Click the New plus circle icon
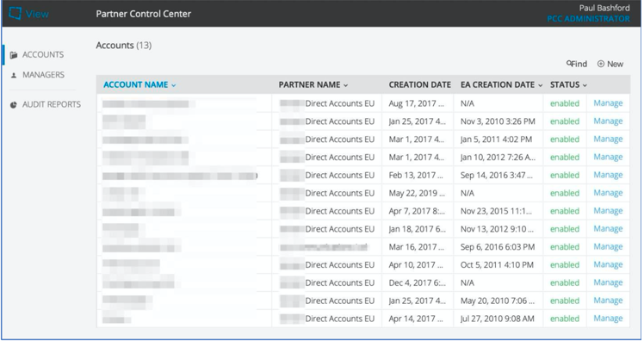This screenshot has width=644, height=341. (x=601, y=64)
